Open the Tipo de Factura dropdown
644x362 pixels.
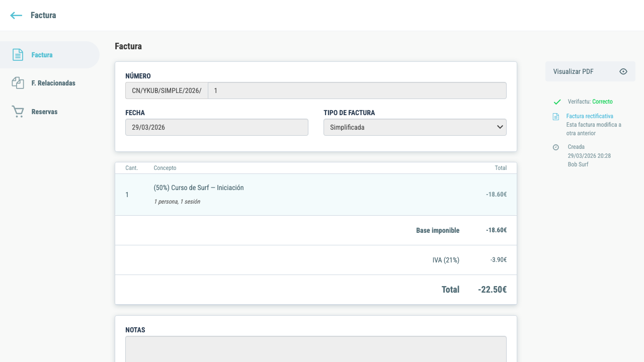(x=415, y=127)
